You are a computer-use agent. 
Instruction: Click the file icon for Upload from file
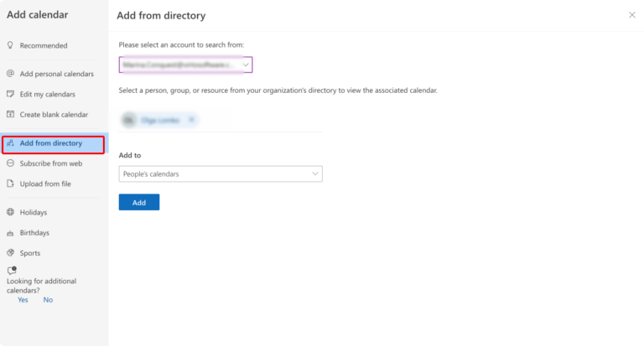pyautogui.click(x=10, y=183)
